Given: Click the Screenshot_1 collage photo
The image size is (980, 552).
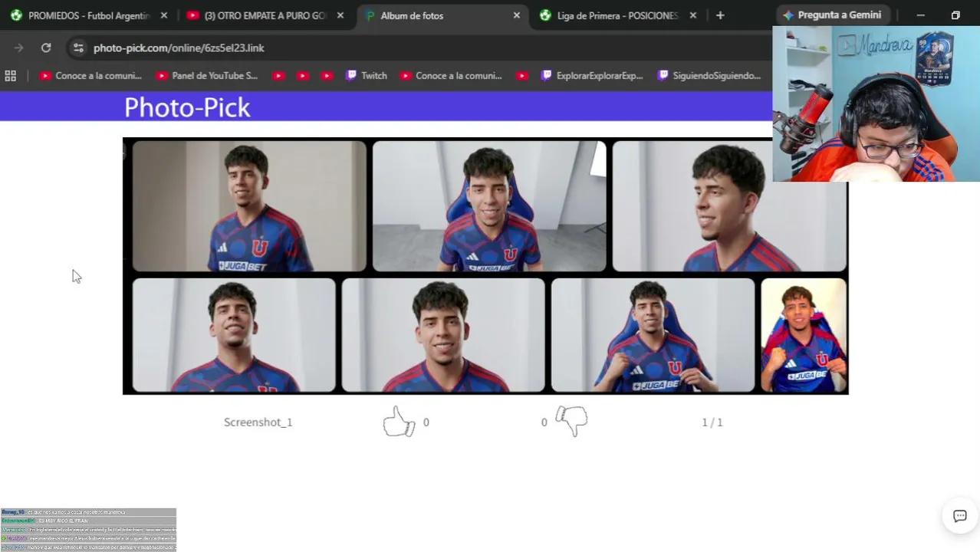Looking at the screenshot, I should 485,266.
